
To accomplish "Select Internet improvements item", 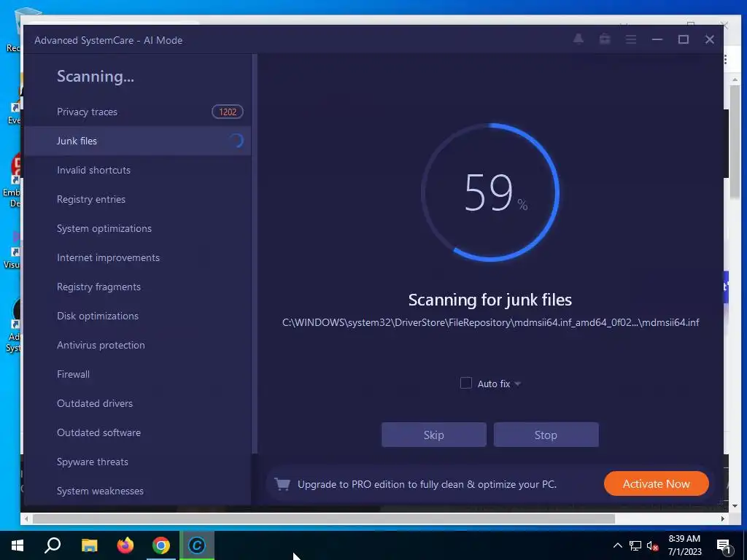I will [137, 257].
